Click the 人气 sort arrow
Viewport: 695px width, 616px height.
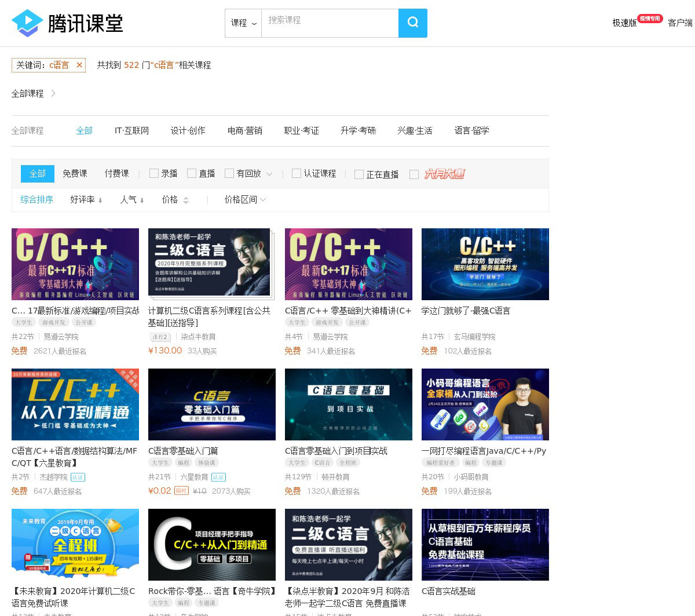point(142,200)
